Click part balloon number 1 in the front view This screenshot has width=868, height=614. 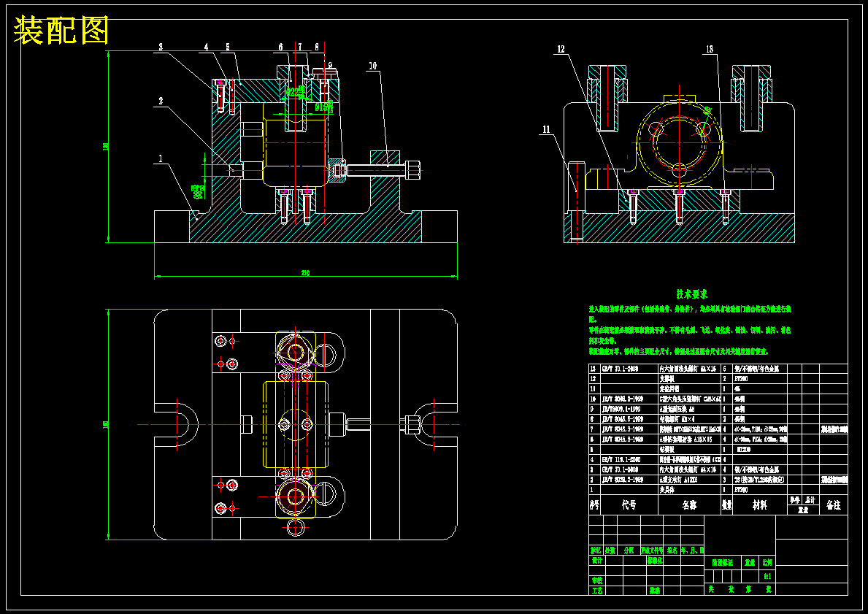[161, 159]
